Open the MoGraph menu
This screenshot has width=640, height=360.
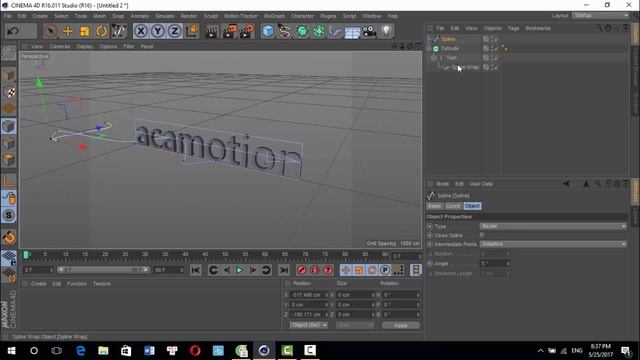click(274, 16)
